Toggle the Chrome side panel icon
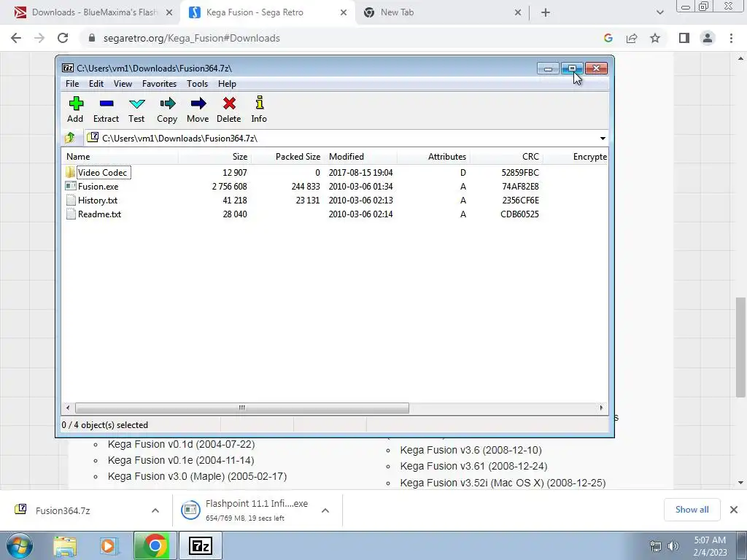 coord(684,38)
